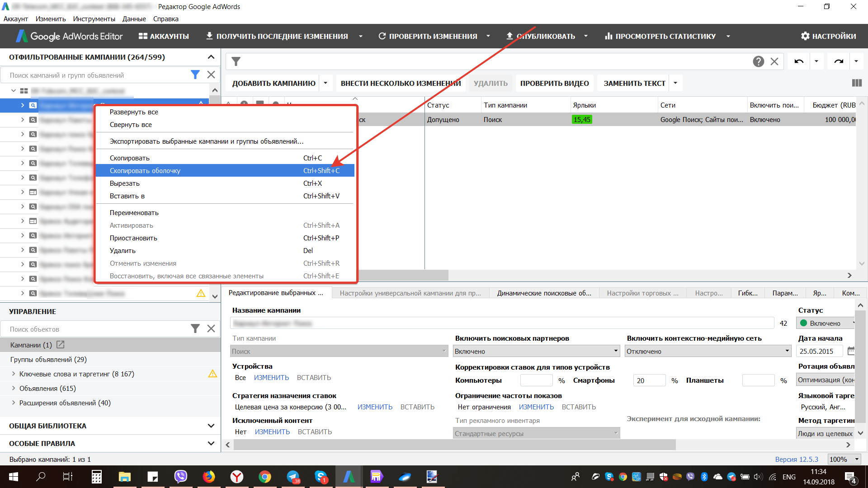Open the zoom 100% dropdown

click(x=844, y=459)
